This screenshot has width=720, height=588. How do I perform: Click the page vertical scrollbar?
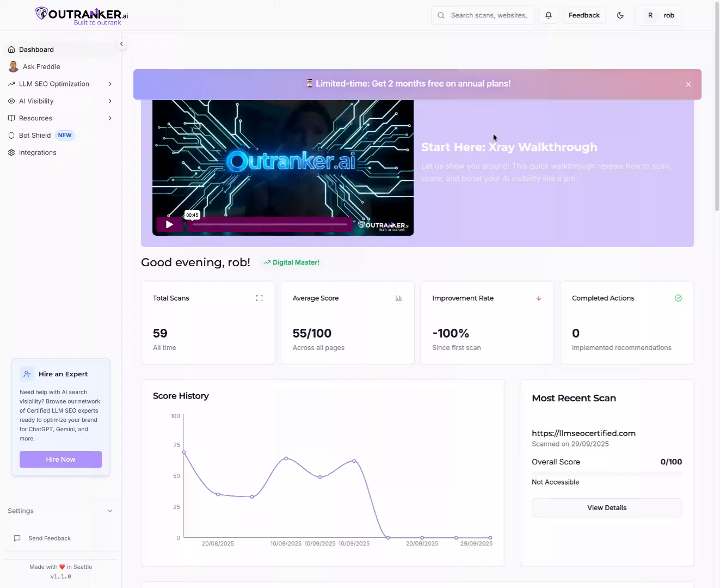[717, 106]
